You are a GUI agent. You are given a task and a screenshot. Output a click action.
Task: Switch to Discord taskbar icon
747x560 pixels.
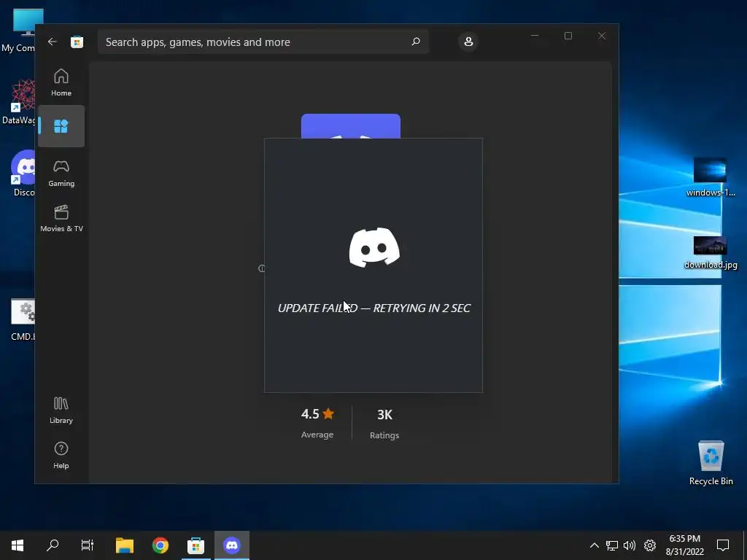click(x=232, y=545)
